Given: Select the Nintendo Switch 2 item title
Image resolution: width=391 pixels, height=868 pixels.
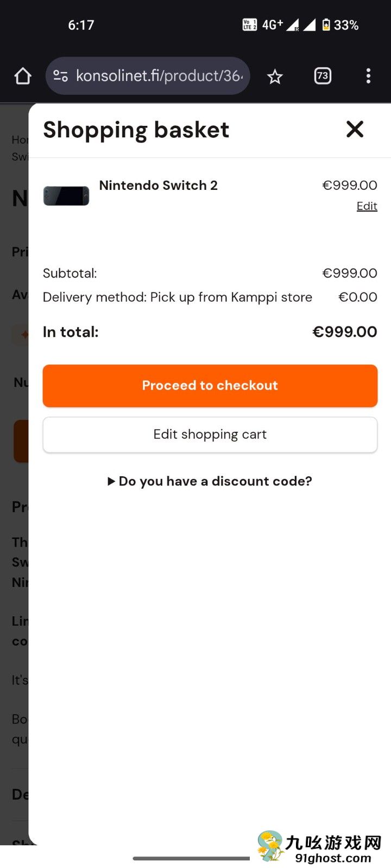Looking at the screenshot, I should 158,186.
